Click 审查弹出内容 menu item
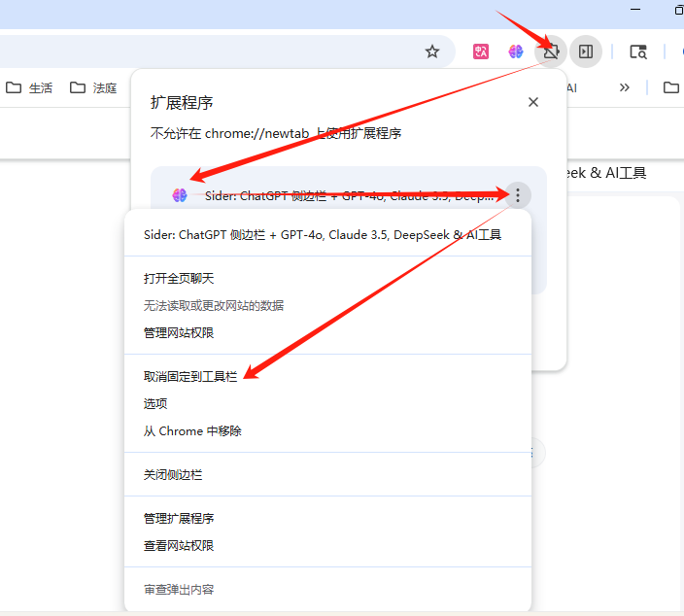684x616 pixels. point(327,590)
